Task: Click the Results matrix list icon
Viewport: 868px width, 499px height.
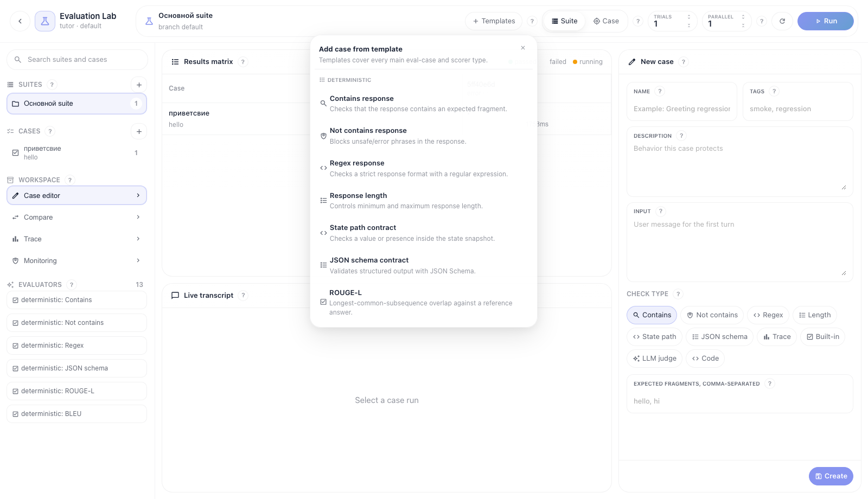Action: click(x=175, y=62)
